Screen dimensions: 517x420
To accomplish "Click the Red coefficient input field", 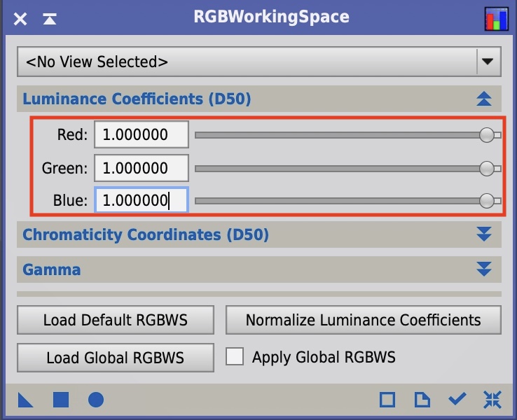I will pyautogui.click(x=142, y=134).
